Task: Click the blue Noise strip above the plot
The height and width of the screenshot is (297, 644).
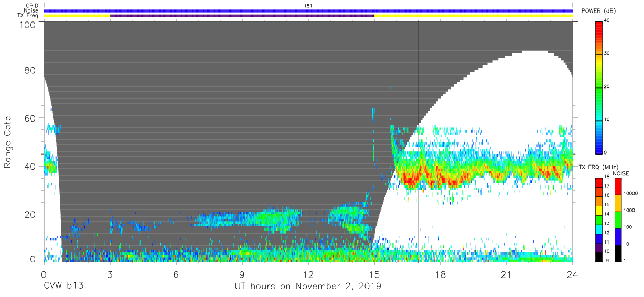Action: (308, 10)
